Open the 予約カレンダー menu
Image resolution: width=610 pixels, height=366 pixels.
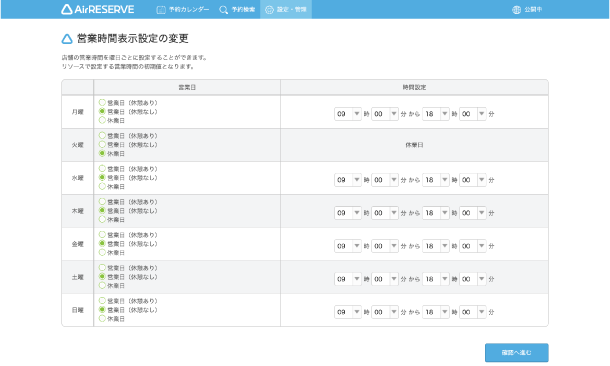click(182, 9)
